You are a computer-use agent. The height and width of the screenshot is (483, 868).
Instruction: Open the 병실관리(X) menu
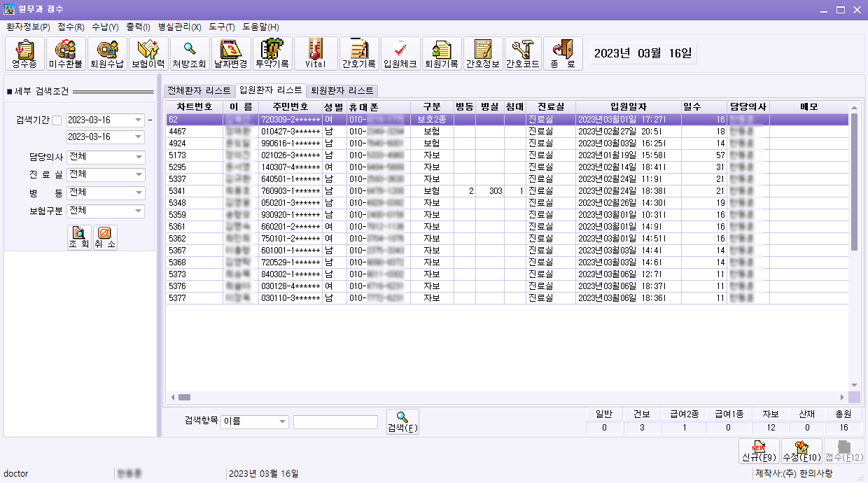click(179, 27)
